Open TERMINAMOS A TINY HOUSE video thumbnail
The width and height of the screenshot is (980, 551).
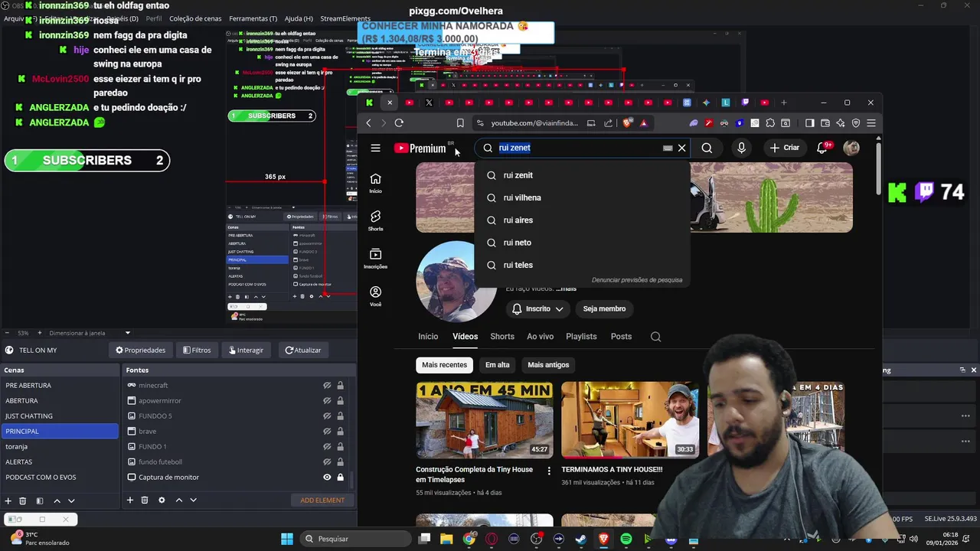[629, 419]
